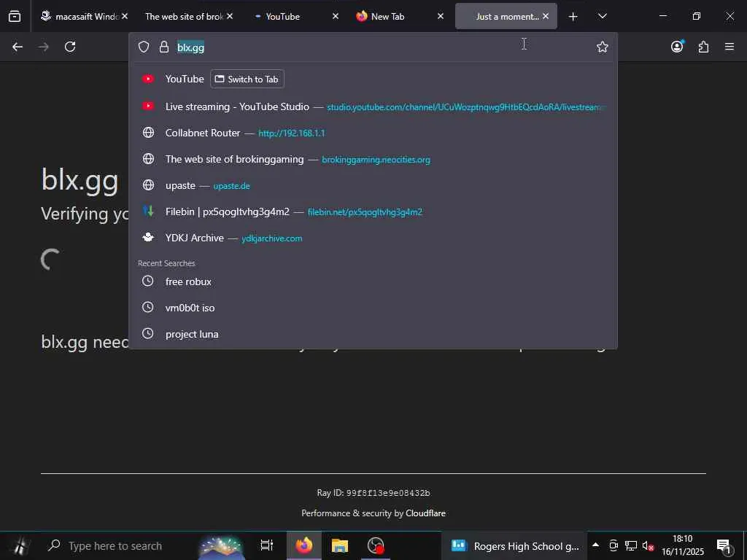Open Firefox from the taskbar
The height and width of the screenshot is (560, 747).
point(303,545)
